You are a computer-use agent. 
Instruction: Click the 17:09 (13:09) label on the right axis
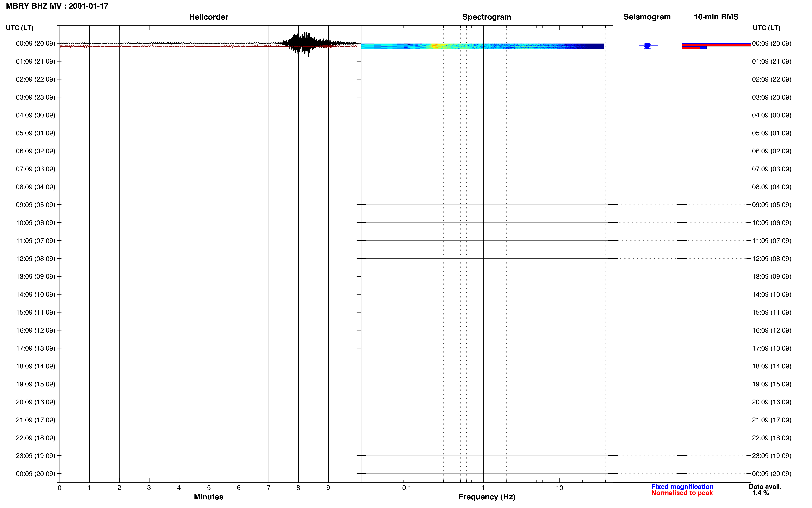pyautogui.click(x=772, y=348)
